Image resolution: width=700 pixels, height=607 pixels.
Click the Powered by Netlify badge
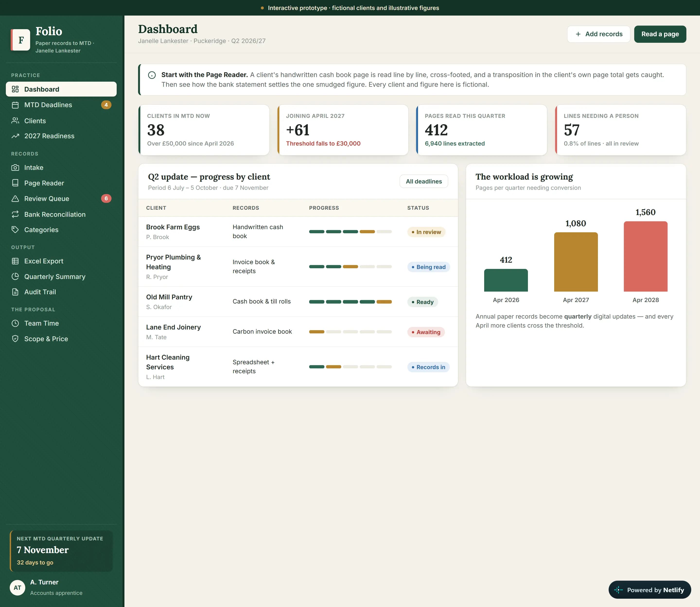(x=649, y=590)
